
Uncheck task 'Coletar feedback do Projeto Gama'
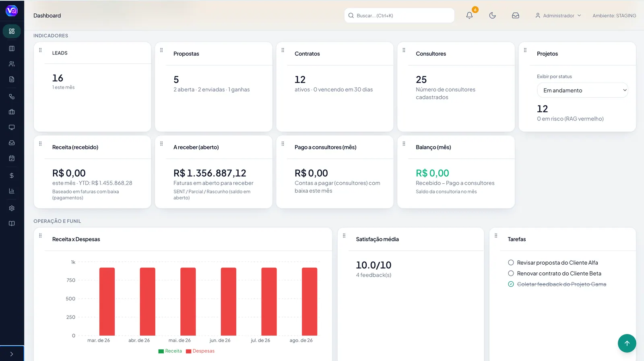click(511, 284)
